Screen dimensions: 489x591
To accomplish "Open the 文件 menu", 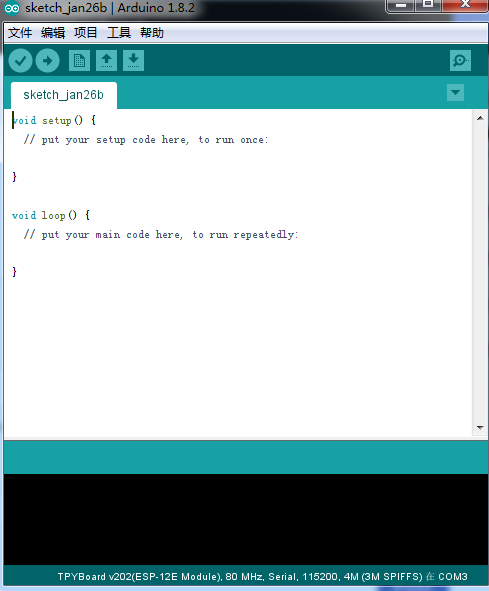I will [20, 33].
